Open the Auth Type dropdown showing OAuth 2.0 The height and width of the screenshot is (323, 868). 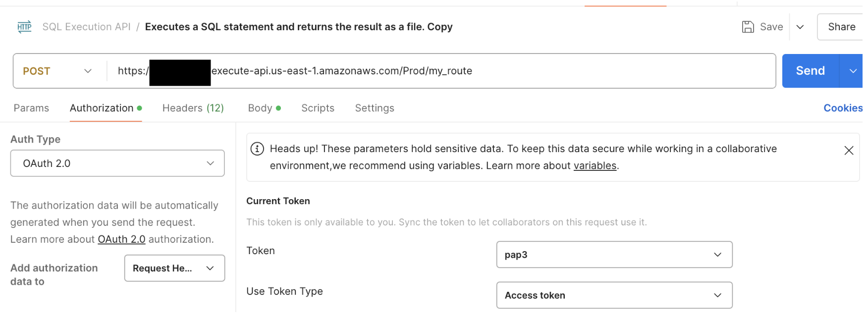click(117, 163)
